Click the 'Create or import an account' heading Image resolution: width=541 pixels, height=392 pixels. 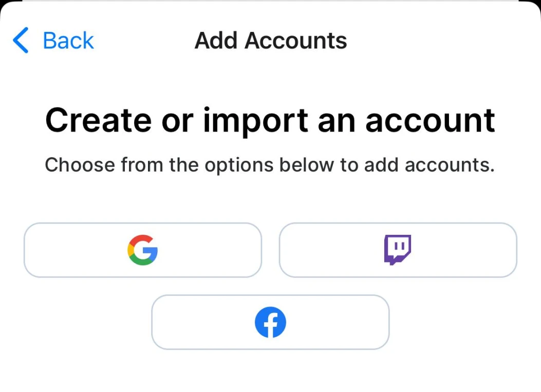click(270, 120)
